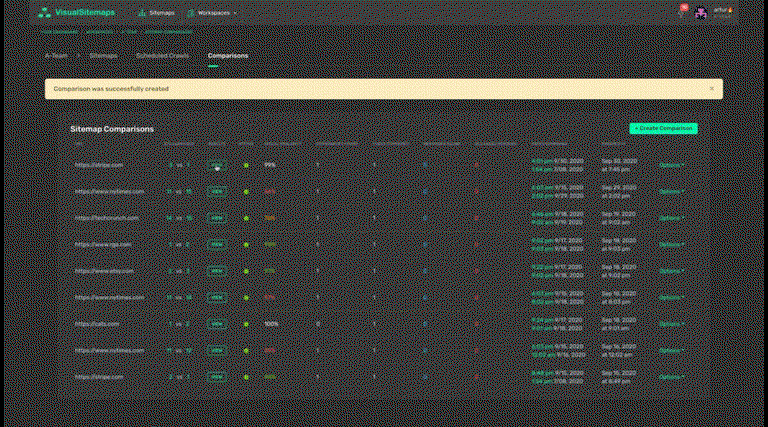Click View button for techcrunch.com comparison

click(x=216, y=217)
